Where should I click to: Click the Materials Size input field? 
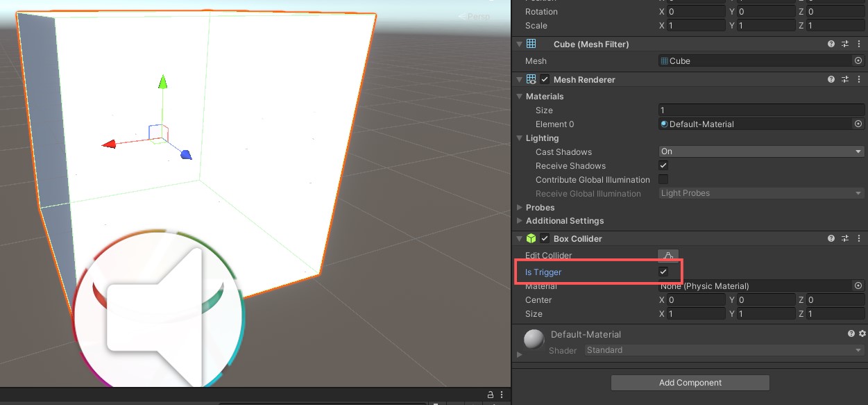[760, 110]
